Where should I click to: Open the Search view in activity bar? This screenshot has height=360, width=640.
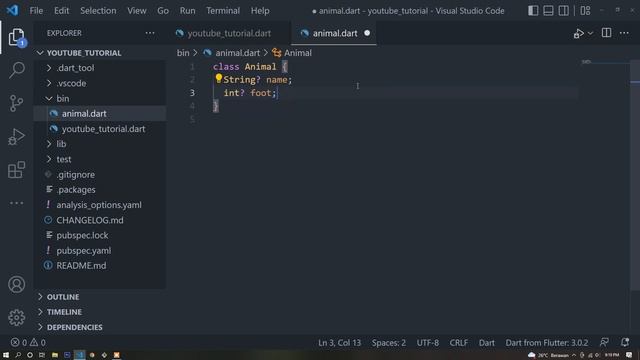[x=16, y=70]
